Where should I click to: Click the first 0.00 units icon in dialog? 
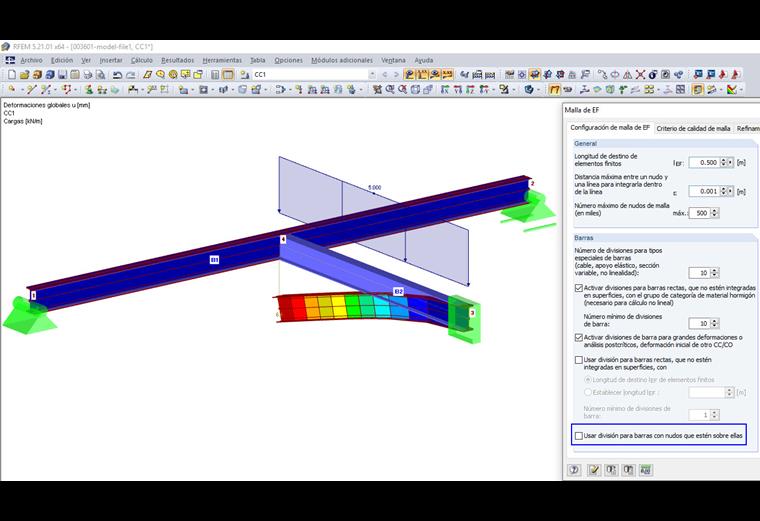[x=611, y=470]
